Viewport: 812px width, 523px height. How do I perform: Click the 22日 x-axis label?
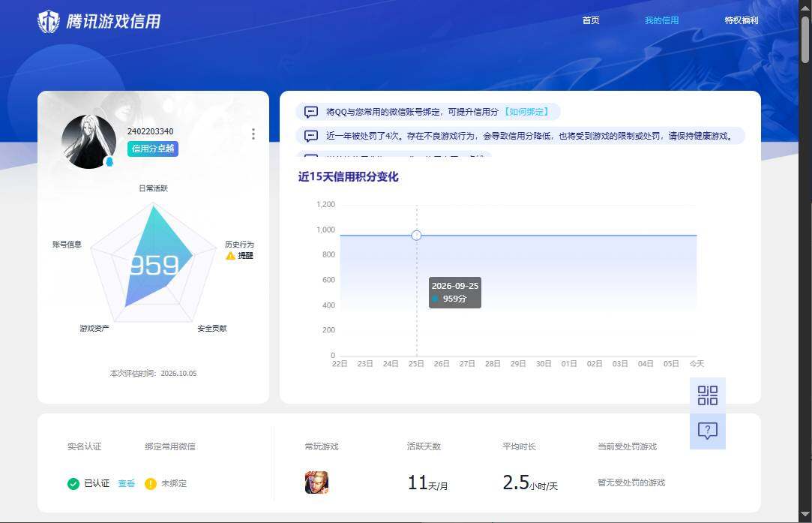pos(339,364)
